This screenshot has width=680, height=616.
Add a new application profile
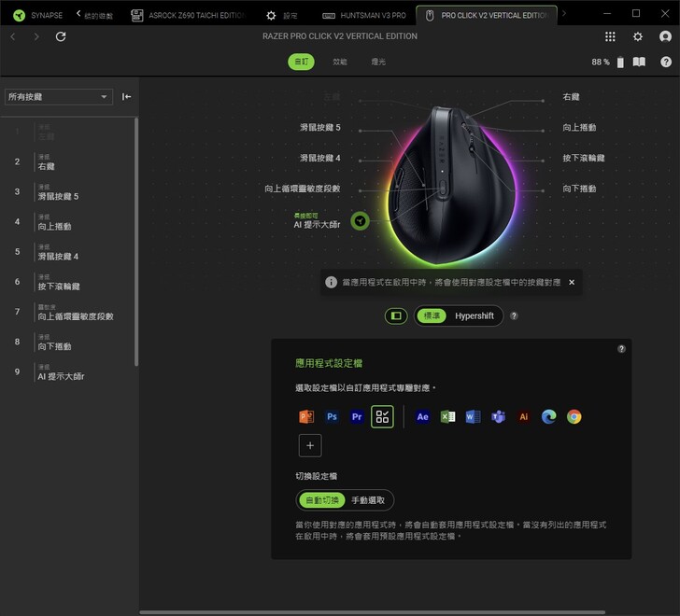tap(310, 445)
